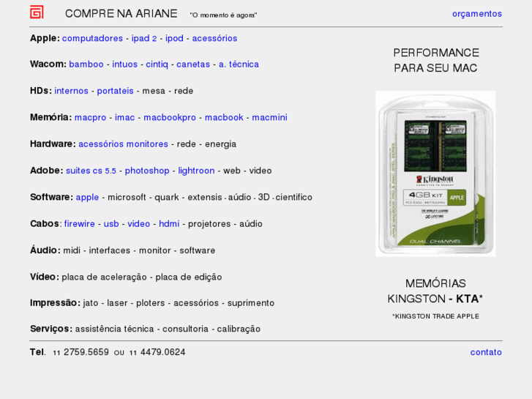Open Wacom bamboo link
The image size is (532, 399).
click(86, 64)
